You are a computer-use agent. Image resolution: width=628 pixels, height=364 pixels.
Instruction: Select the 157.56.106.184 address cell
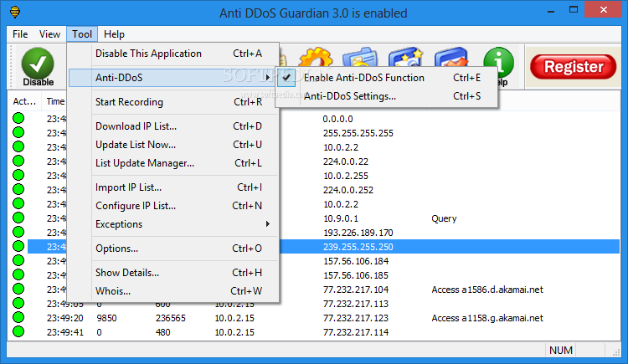pos(356,261)
